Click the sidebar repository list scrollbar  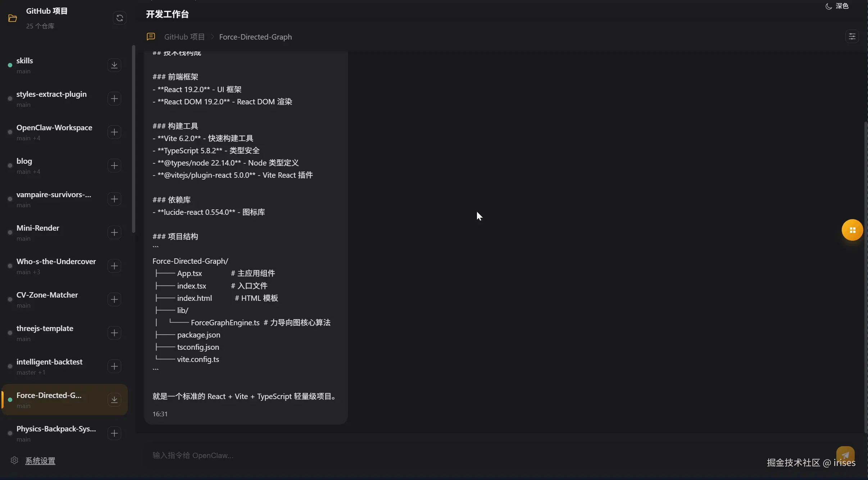point(134,139)
